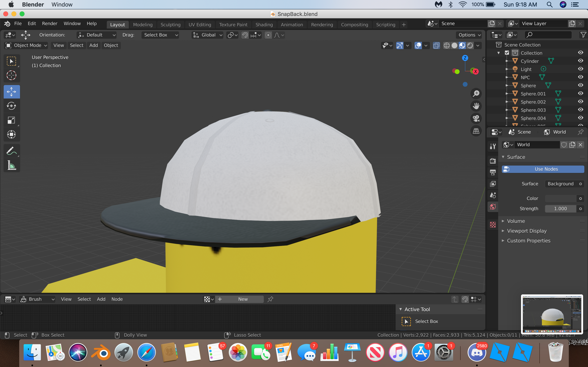Select the Rotate tool in toolbar
This screenshot has height=367, width=588.
point(11,106)
